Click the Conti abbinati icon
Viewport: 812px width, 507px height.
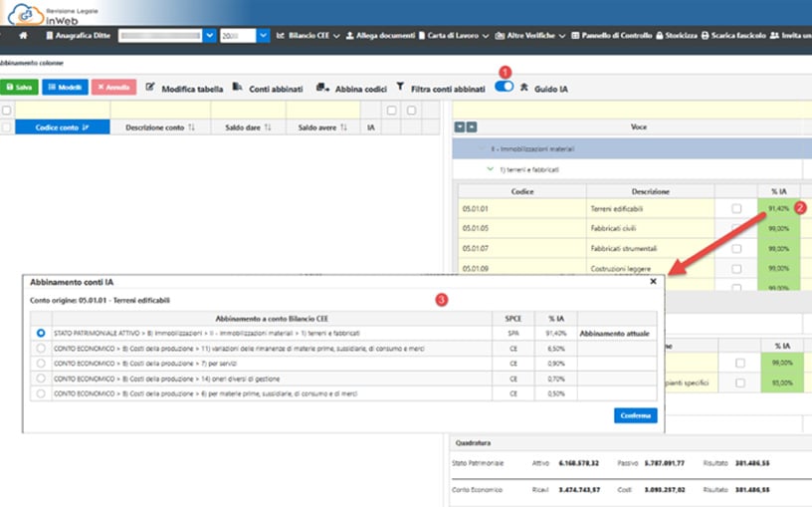pyautogui.click(x=237, y=87)
